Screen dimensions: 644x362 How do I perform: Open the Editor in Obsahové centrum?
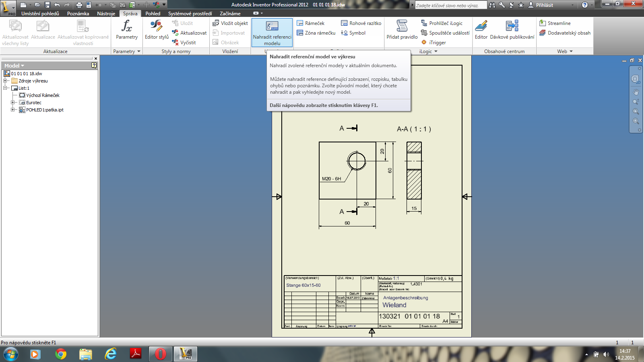481,30
